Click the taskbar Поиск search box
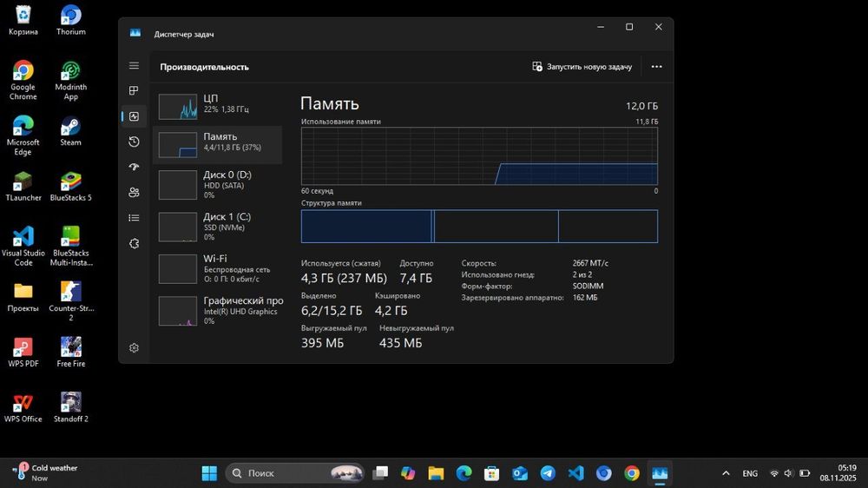This screenshot has width=868, height=488. (294, 473)
